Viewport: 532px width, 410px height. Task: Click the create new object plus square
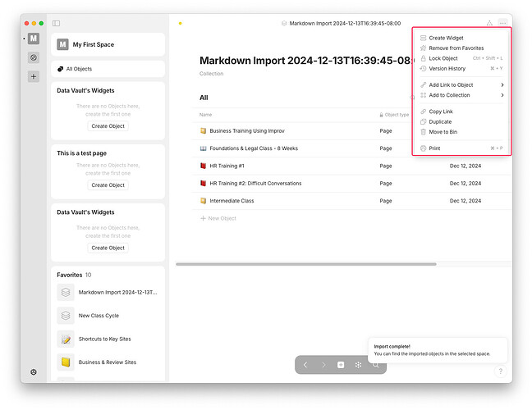(x=341, y=365)
